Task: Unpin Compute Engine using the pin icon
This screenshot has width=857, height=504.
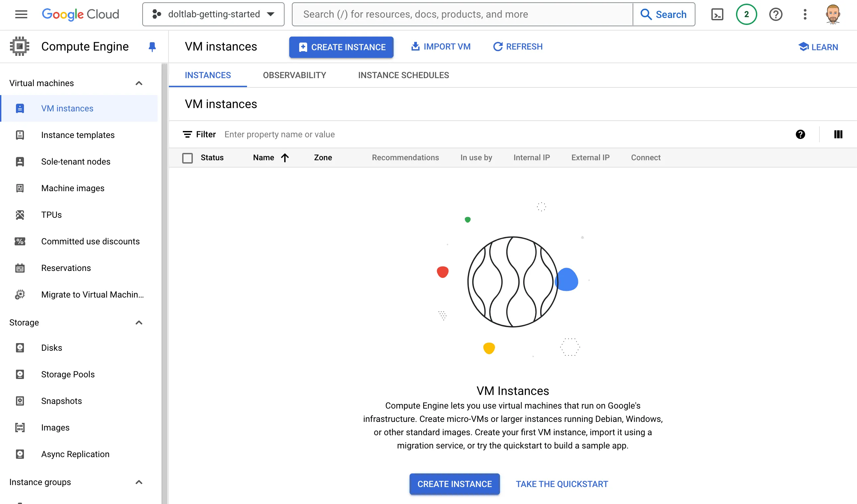Action: 152,47
